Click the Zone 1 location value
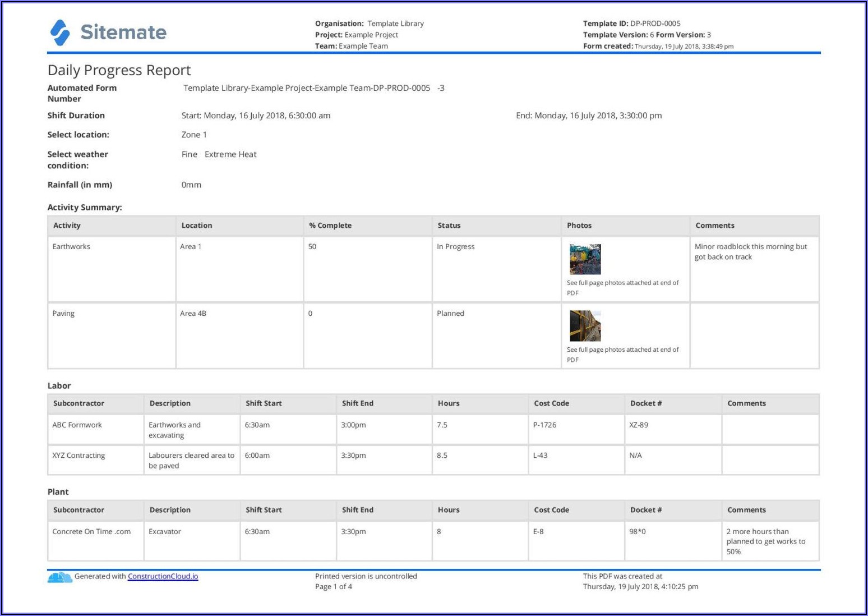 coord(194,135)
